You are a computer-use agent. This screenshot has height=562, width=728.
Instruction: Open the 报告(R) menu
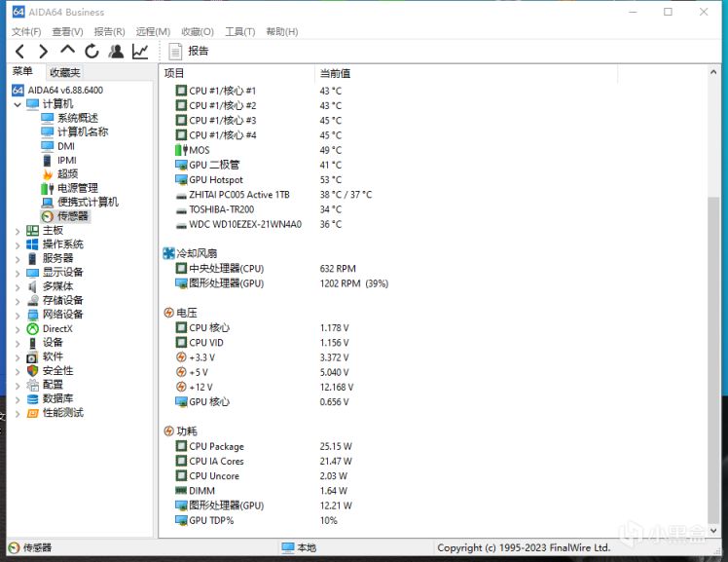point(110,31)
